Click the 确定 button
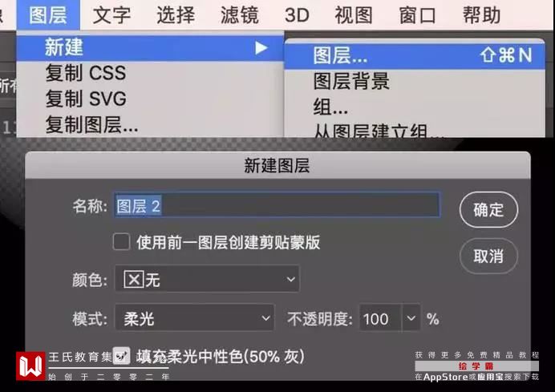 (488, 209)
